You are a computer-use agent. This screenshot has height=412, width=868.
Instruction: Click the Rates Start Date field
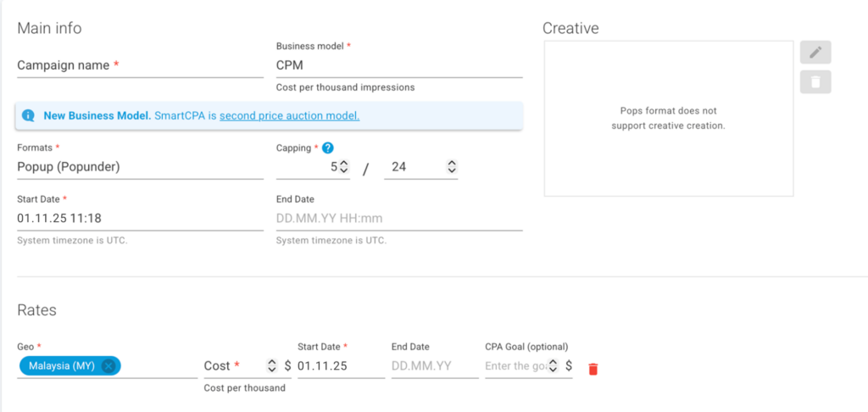[339, 366]
